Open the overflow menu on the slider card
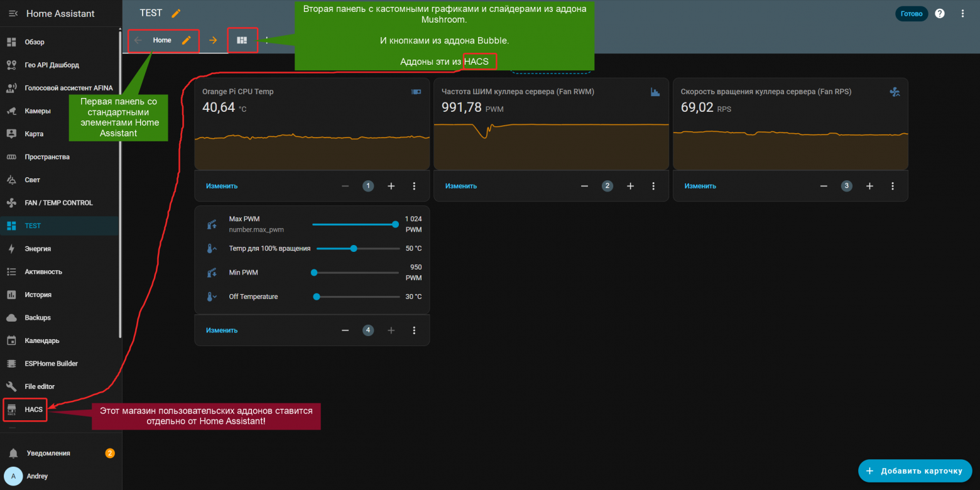The height and width of the screenshot is (490, 980). click(x=414, y=330)
